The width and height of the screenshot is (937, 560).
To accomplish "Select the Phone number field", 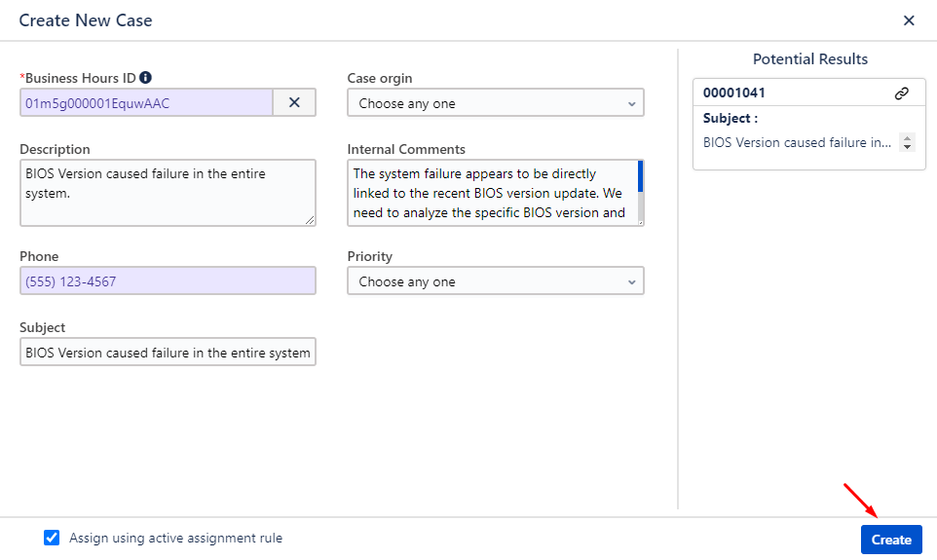I will (x=168, y=281).
